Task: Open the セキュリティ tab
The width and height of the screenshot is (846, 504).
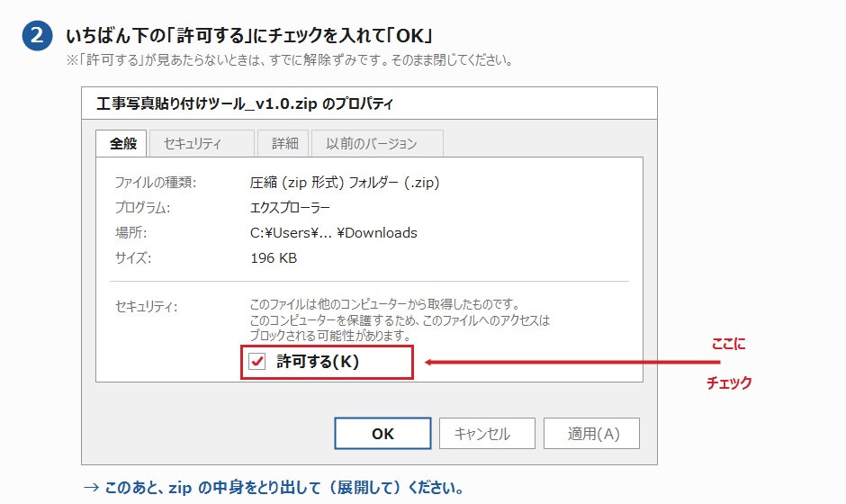Action: [202, 143]
